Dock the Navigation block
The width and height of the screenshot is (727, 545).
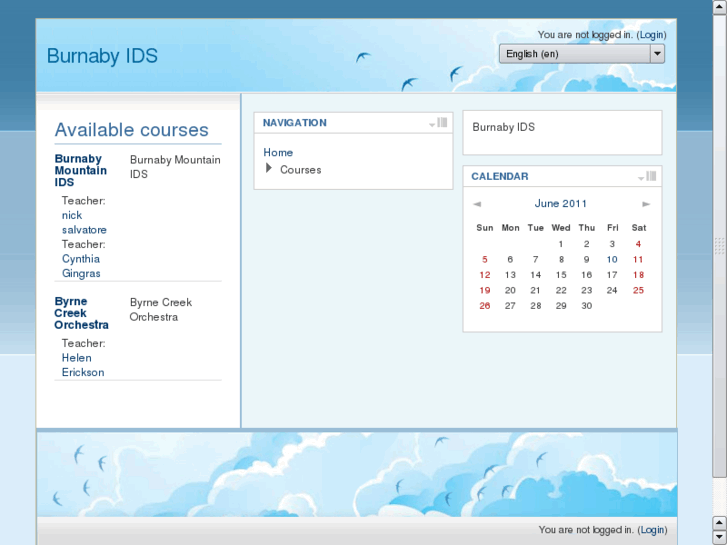tap(442, 122)
